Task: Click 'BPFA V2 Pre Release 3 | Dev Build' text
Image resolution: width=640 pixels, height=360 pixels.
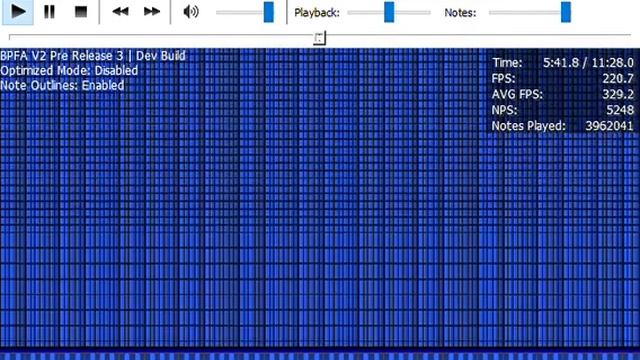Action: point(93,56)
